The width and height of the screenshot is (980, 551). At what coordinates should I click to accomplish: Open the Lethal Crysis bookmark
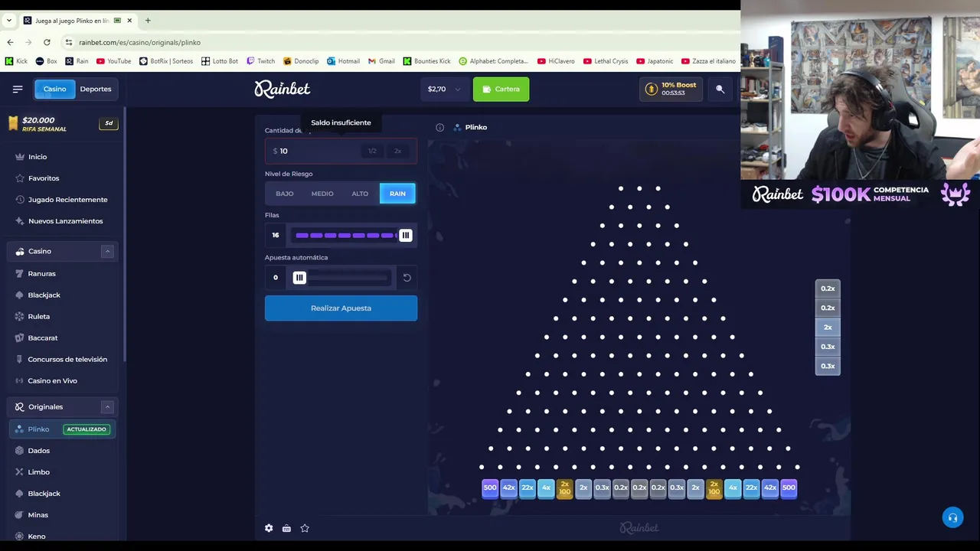click(x=605, y=61)
